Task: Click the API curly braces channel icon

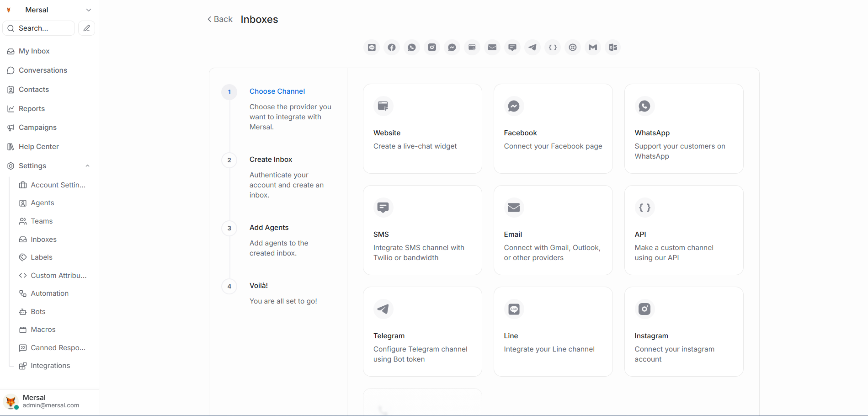Action: 552,47
